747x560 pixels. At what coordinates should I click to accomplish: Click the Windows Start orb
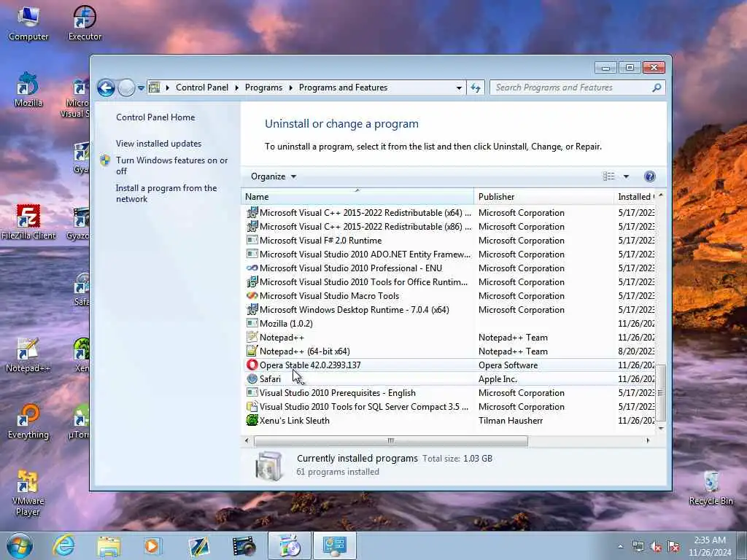[x=20, y=545]
